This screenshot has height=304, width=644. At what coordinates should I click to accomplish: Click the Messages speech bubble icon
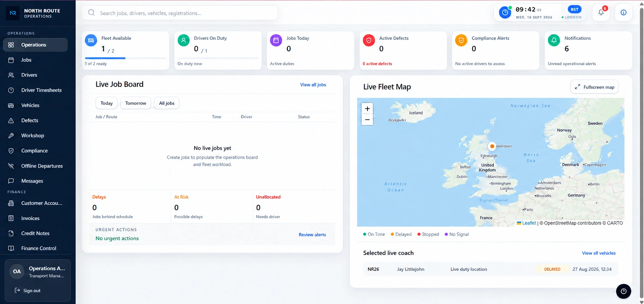click(11, 181)
